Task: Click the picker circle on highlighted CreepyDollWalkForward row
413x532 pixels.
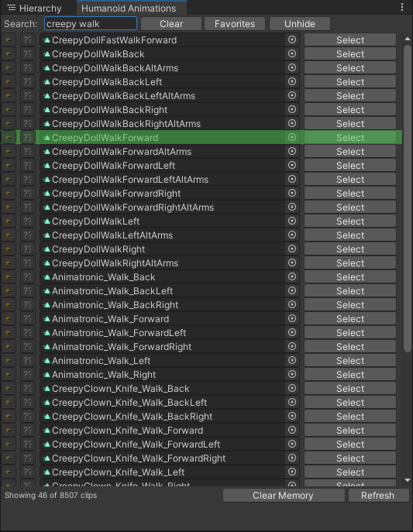Action: point(292,137)
